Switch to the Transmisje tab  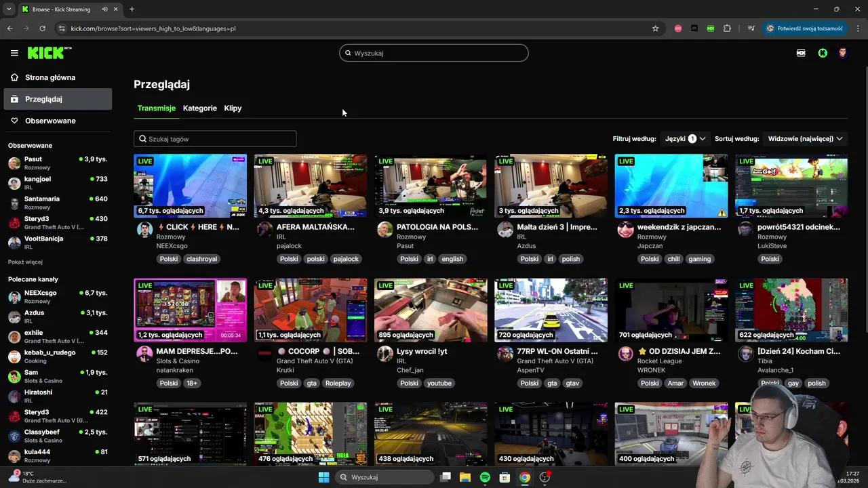point(156,108)
